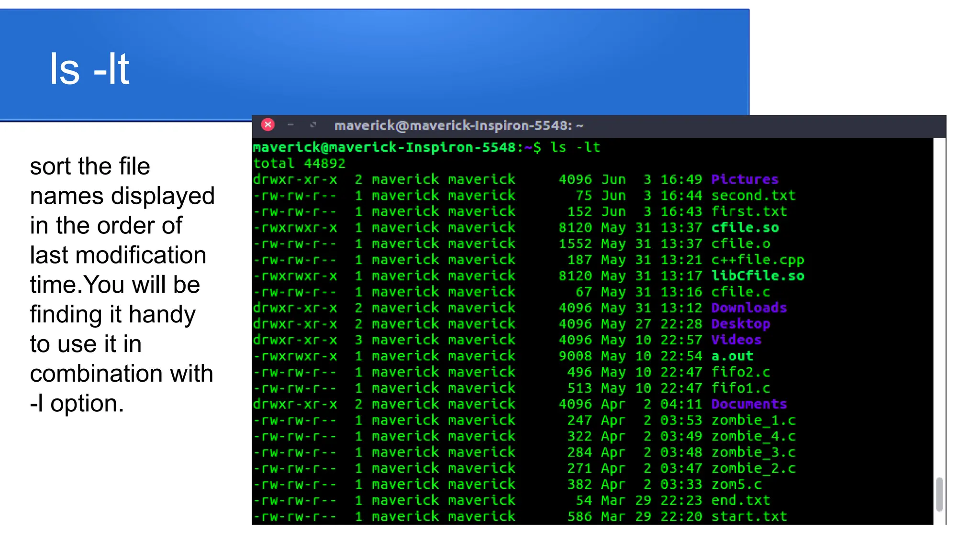Image resolution: width=980 pixels, height=551 pixels.
Task: Click the second.txt file name
Action: tap(753, 195)
